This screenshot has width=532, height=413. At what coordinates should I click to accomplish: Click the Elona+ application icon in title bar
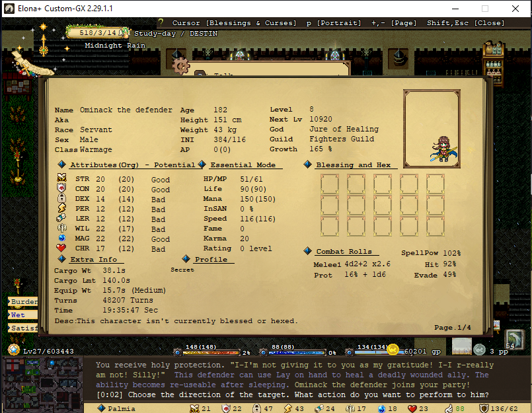coord(9,9)
